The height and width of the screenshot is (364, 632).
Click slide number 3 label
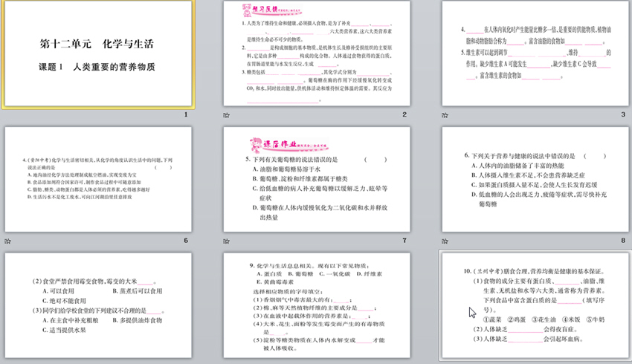click(623, 115)
